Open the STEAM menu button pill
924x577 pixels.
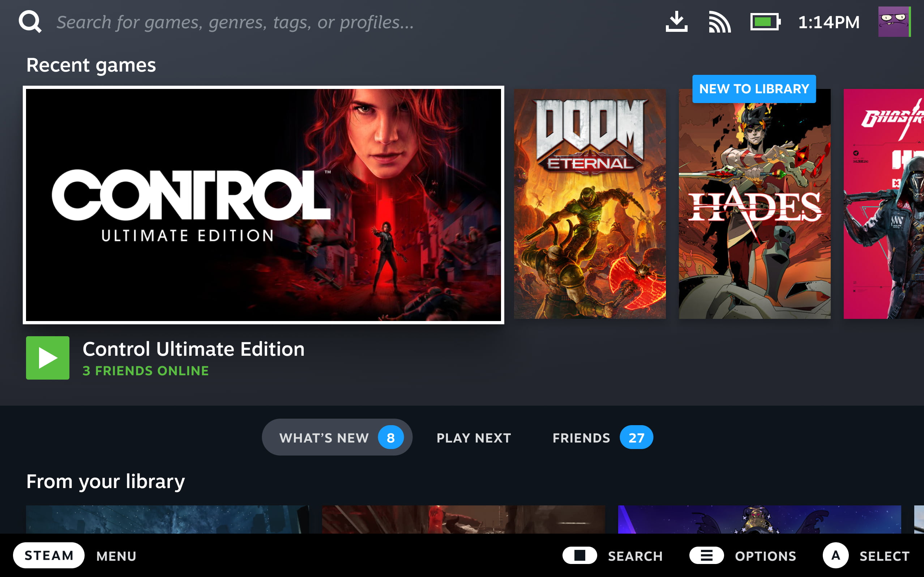48,556
